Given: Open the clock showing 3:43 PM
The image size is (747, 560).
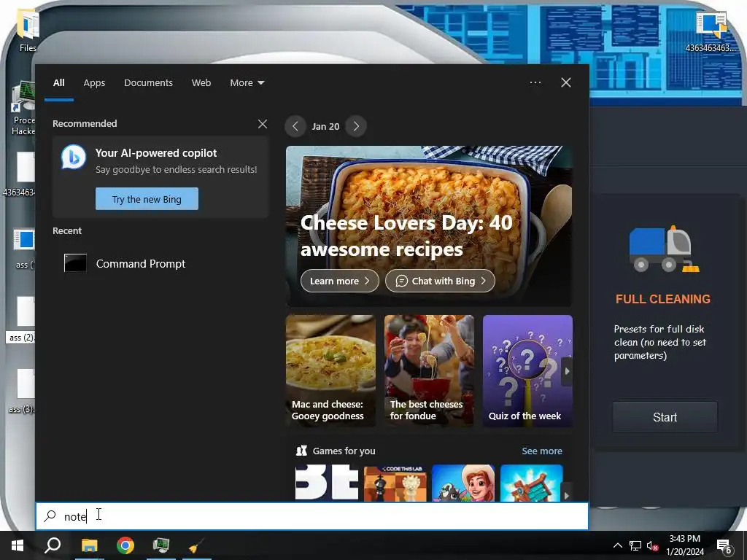Looking at the screenshot, I should pos(684,545).
